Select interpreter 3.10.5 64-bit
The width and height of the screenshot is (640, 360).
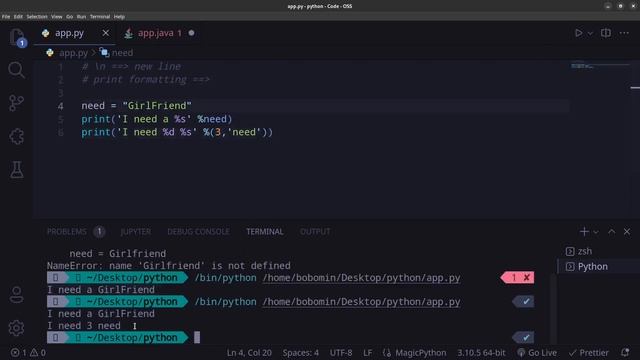tap(481, 353)
